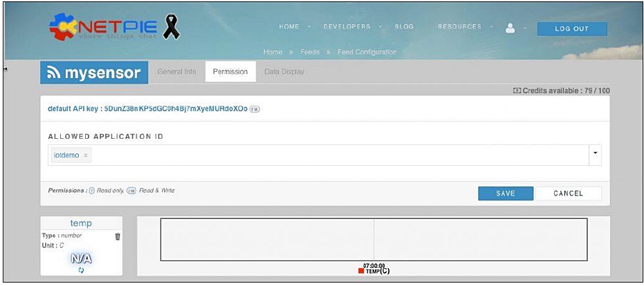
Task: Expand the RESOURCES menu
Action: [x=459, y=27]
